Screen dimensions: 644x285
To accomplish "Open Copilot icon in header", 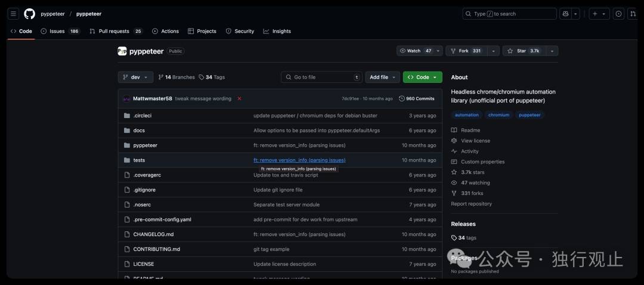I will click(x=565, y=14).
